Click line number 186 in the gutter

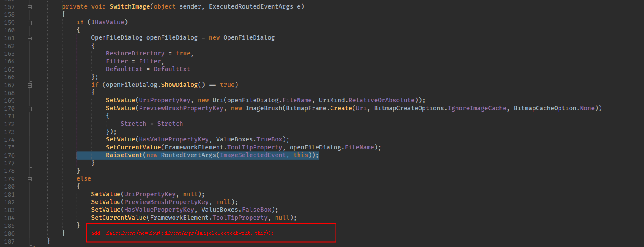pyautogui.click(x=9, y=233)
